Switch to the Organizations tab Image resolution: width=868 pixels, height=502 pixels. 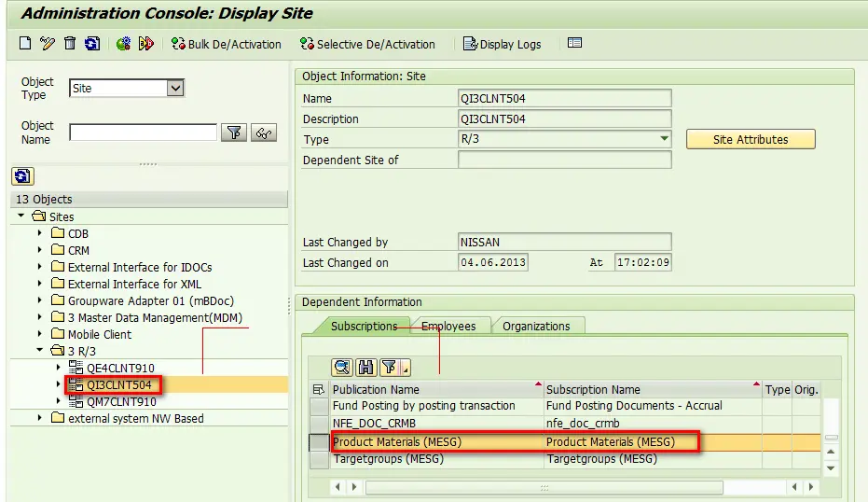click(x=536, y=327)
